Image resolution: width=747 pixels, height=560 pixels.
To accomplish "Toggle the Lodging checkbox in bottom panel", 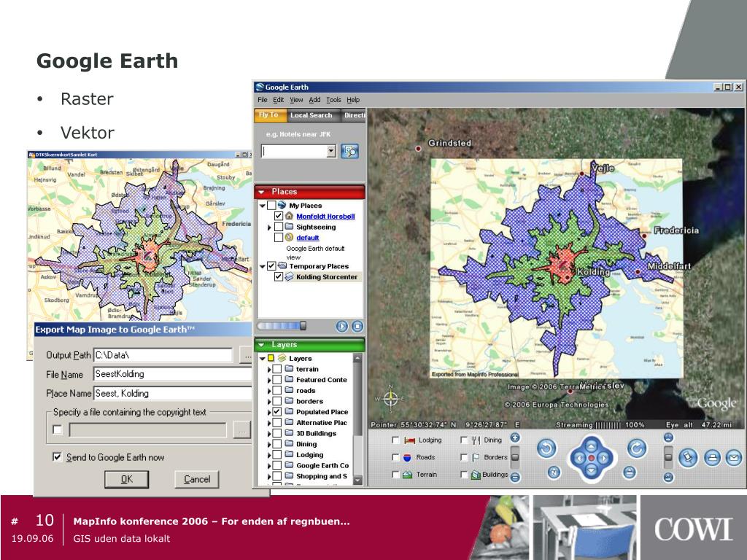I will (395, 440).
